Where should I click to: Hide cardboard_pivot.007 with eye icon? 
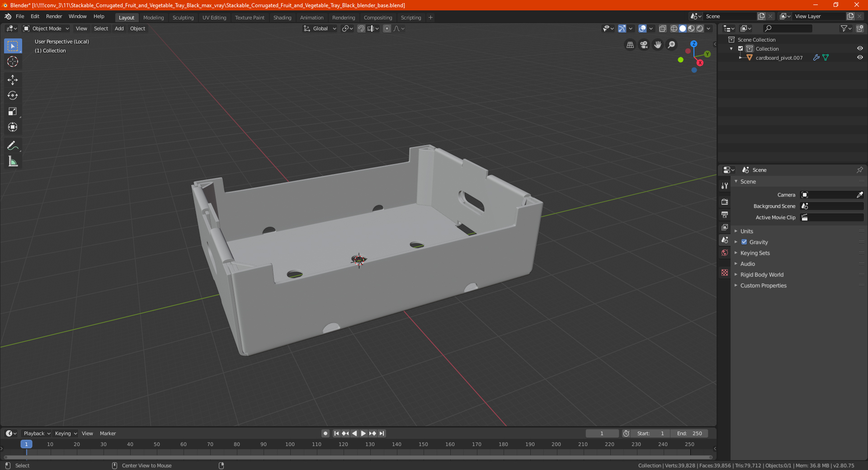click(860, 57)
